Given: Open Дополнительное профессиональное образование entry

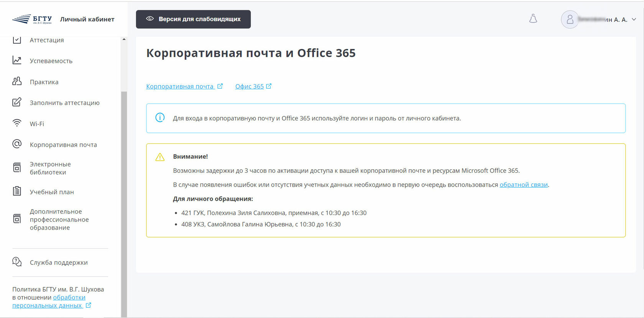Looking at the screenshot, I should pyautogui.click(x=59, y=220).
